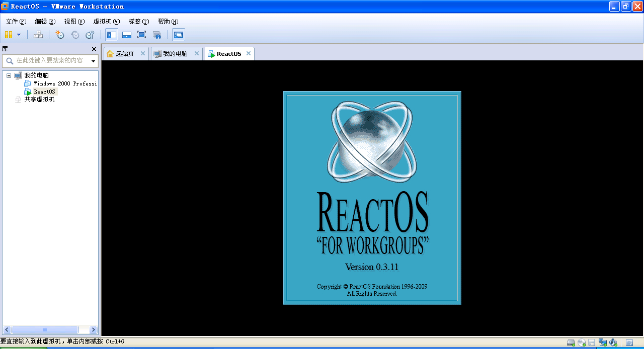The image size is (644, 349).
Task: Enter full screen mode icon
Action: (x=142, y=35)
